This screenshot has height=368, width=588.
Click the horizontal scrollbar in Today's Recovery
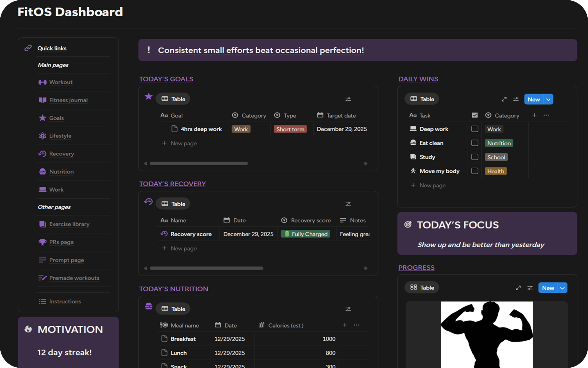(206, 268)
